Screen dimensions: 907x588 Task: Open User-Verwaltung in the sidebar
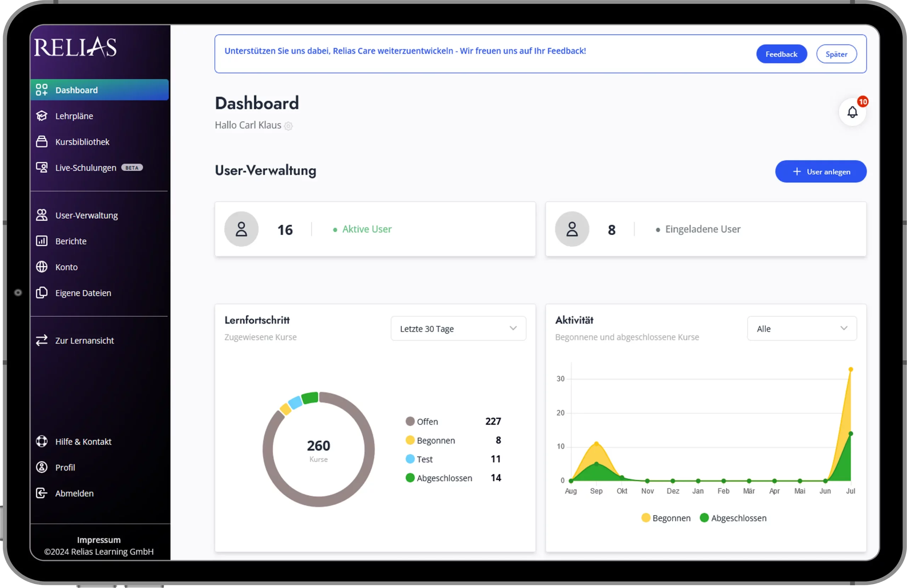86,215
